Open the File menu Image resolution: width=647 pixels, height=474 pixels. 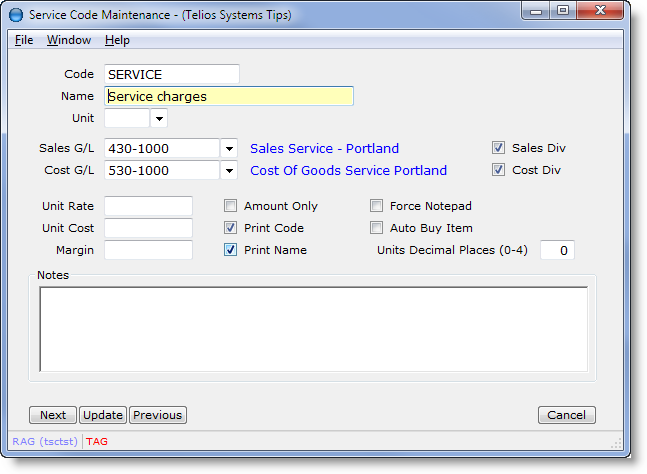coord(24,40)
